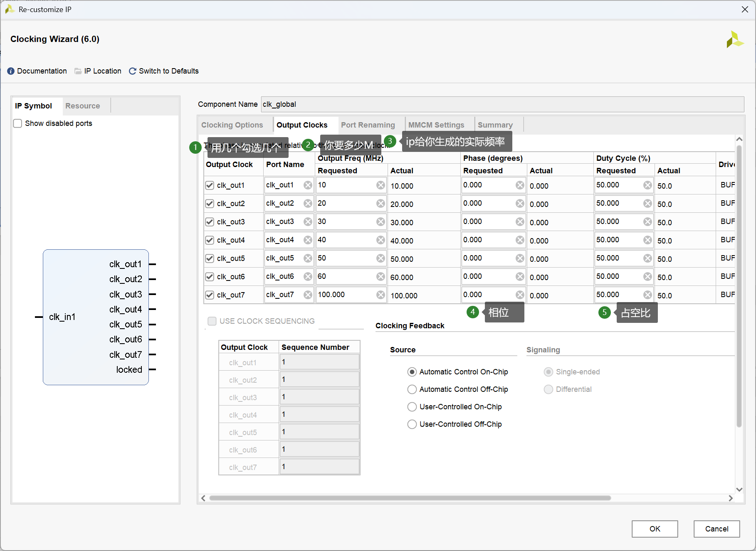Click Switch to Defaults refresh icon
Image resolution: width=756 pixels, height=551 pixels.
pos(133,71)
